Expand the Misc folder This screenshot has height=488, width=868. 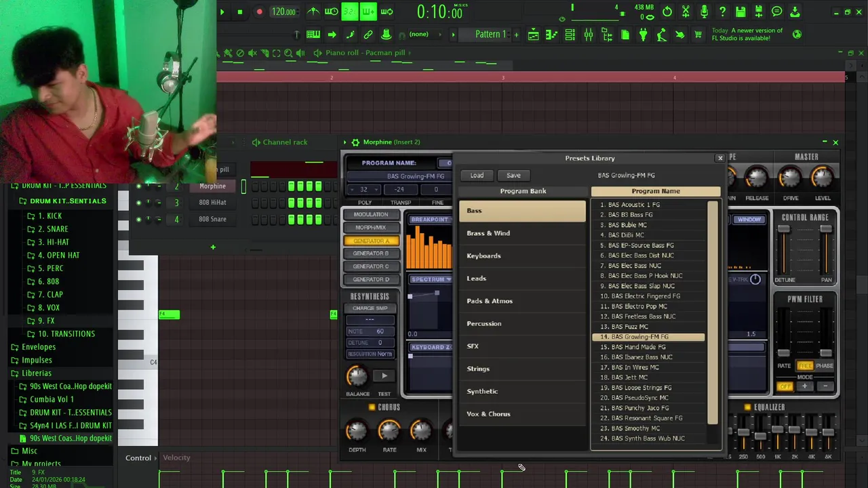point(29,451)
